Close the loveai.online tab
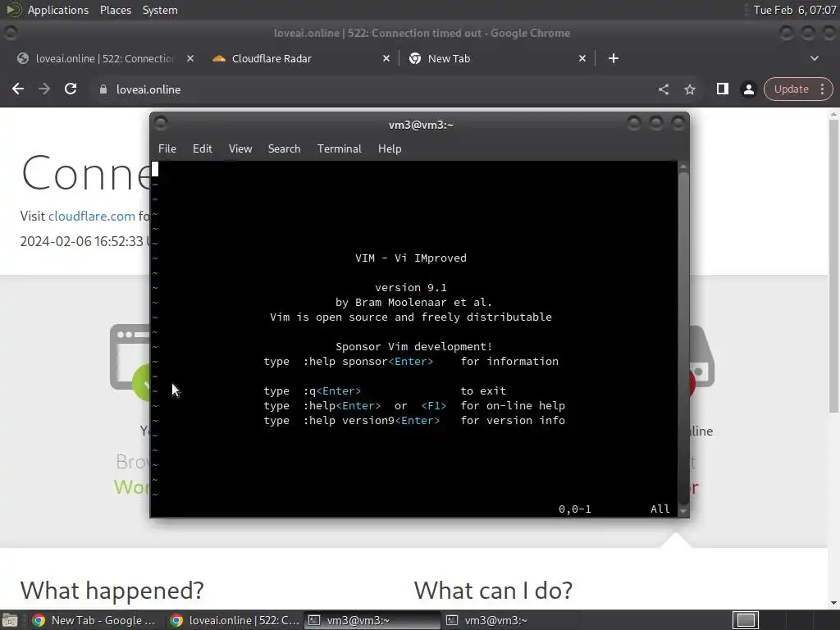840x630 pixels. coord(190,58)
